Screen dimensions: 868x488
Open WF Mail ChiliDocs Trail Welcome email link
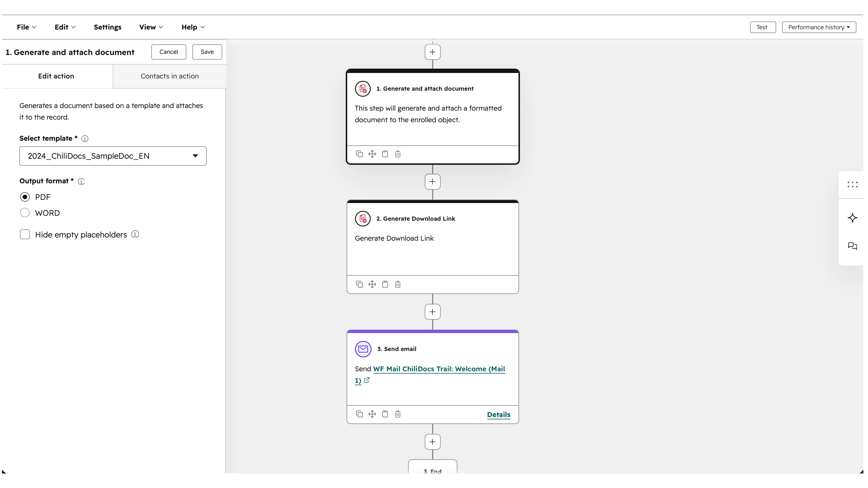(x=439, y=369)
